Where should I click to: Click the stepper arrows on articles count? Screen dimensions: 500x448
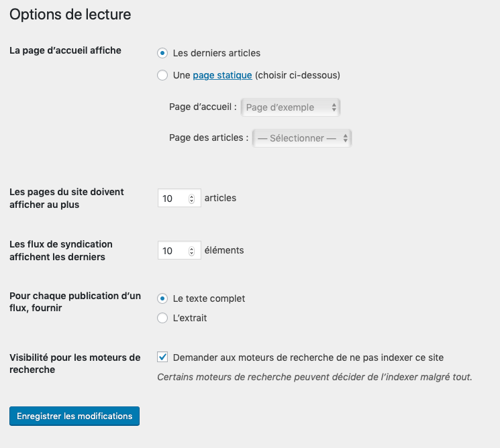192,199
